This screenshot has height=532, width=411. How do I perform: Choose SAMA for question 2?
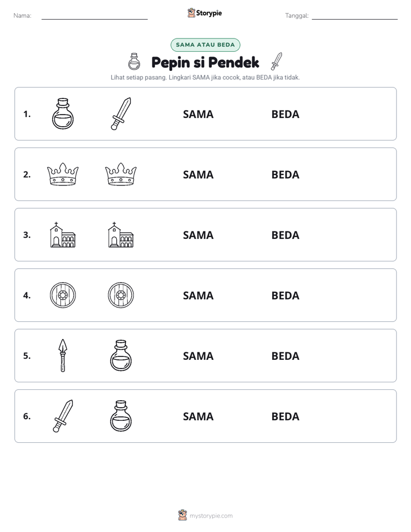click(198, 174)
